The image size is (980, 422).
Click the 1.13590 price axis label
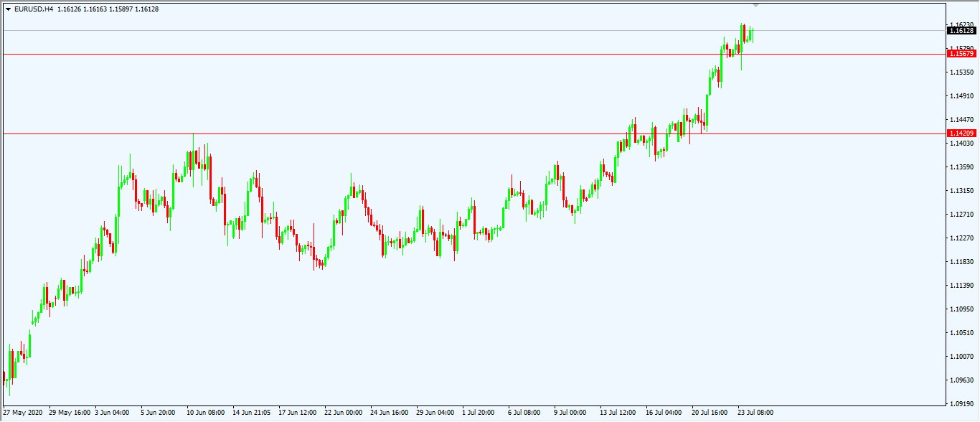click(962, 167)
